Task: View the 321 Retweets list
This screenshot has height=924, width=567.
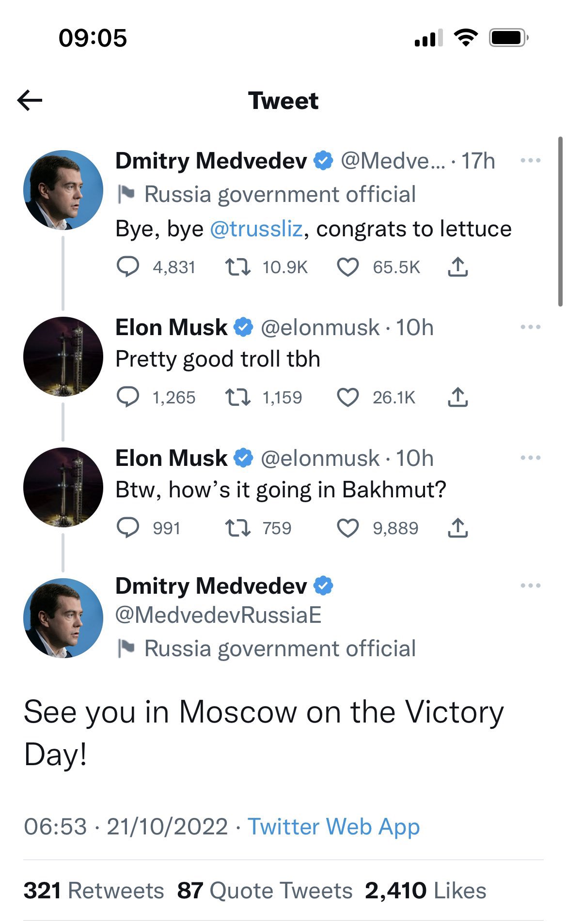Action: [x=94, y=891]
